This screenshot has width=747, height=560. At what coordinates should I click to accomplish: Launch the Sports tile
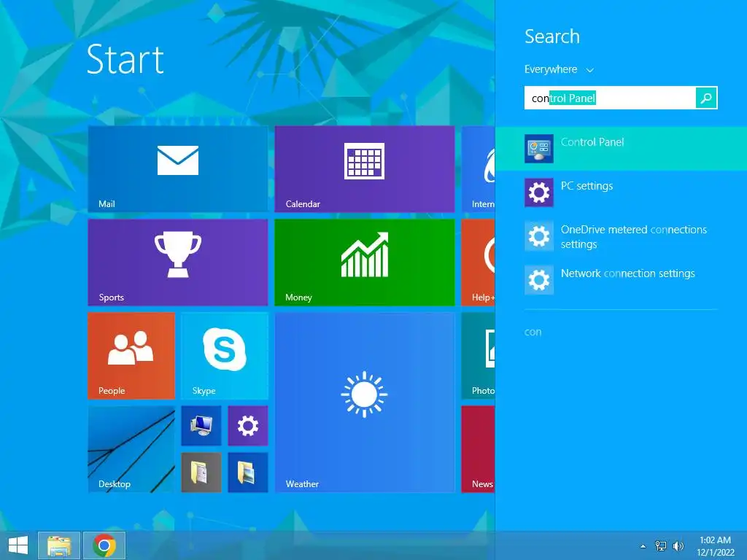[178, 262]
